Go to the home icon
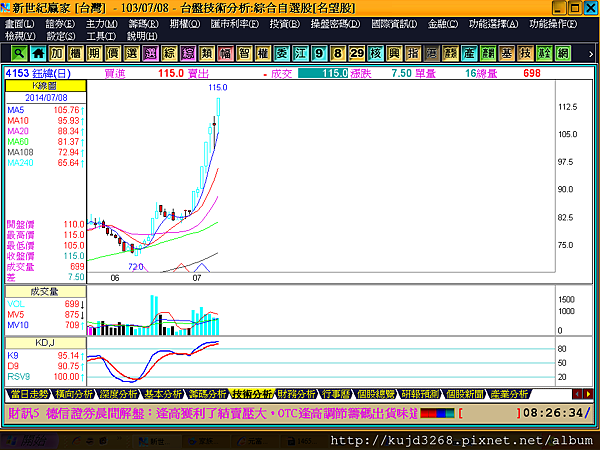Image resolution: width=600 pixels, height=450 pixels. point(38,53)
